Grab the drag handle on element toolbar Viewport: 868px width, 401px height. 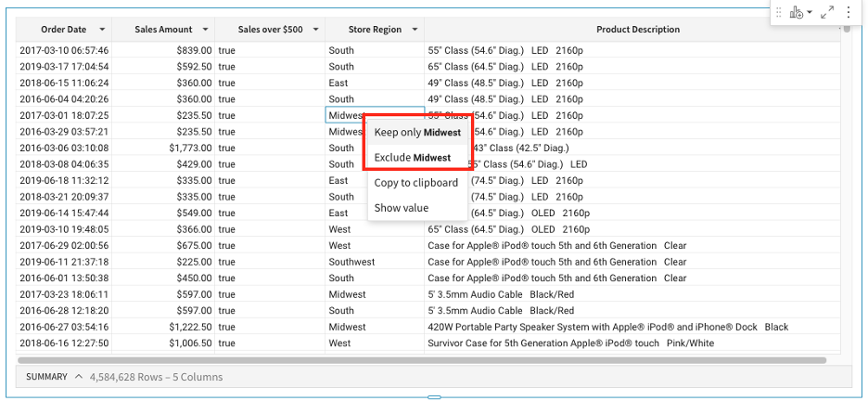coord(778,12)
